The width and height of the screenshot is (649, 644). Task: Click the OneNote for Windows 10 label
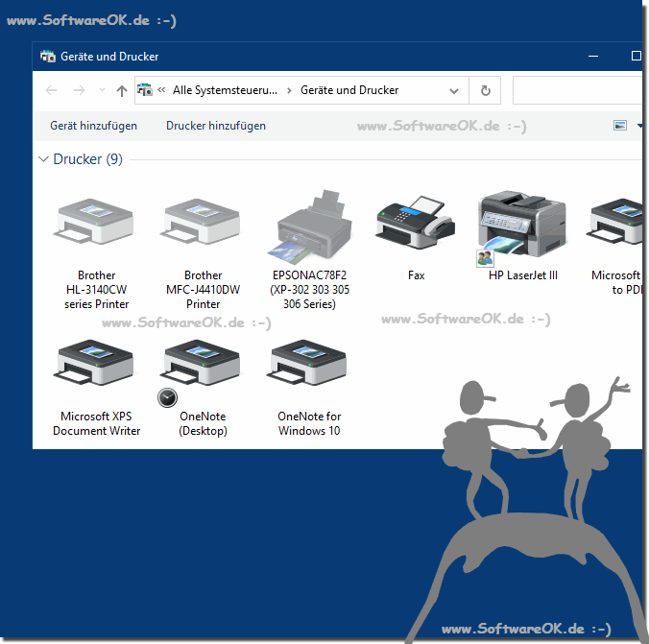(x=309, y=423)
